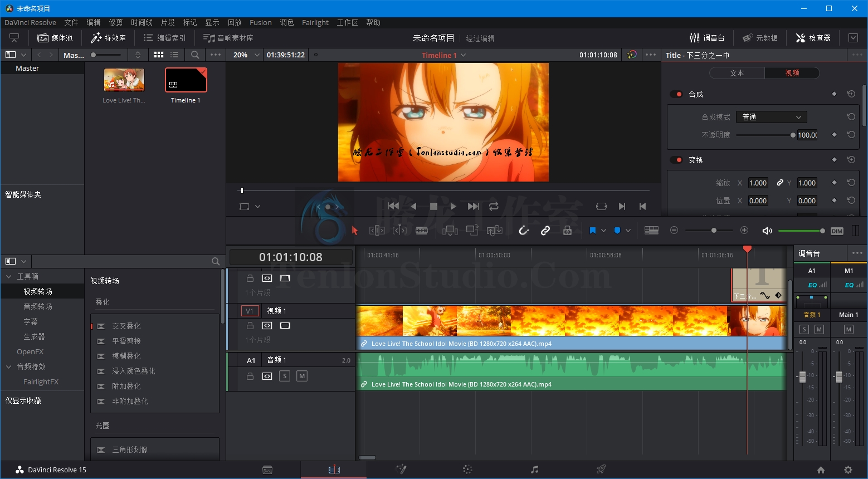
Task: Toggle solo S on audio track A1
Action: click(x=285, y=376)
